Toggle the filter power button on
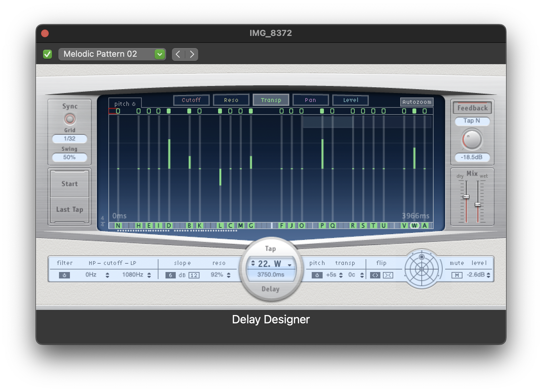 (x=64, y=275)
